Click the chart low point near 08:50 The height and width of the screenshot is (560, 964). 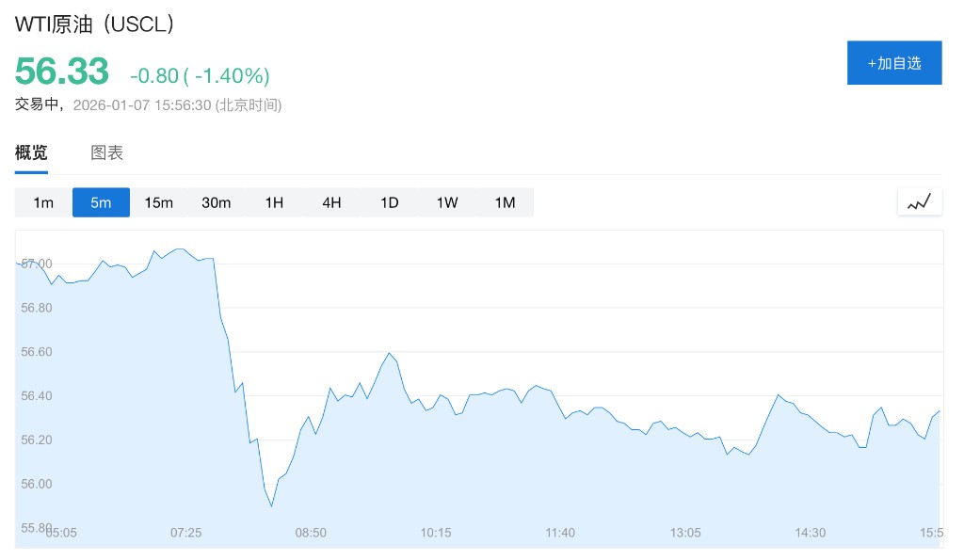pos(272,506)
